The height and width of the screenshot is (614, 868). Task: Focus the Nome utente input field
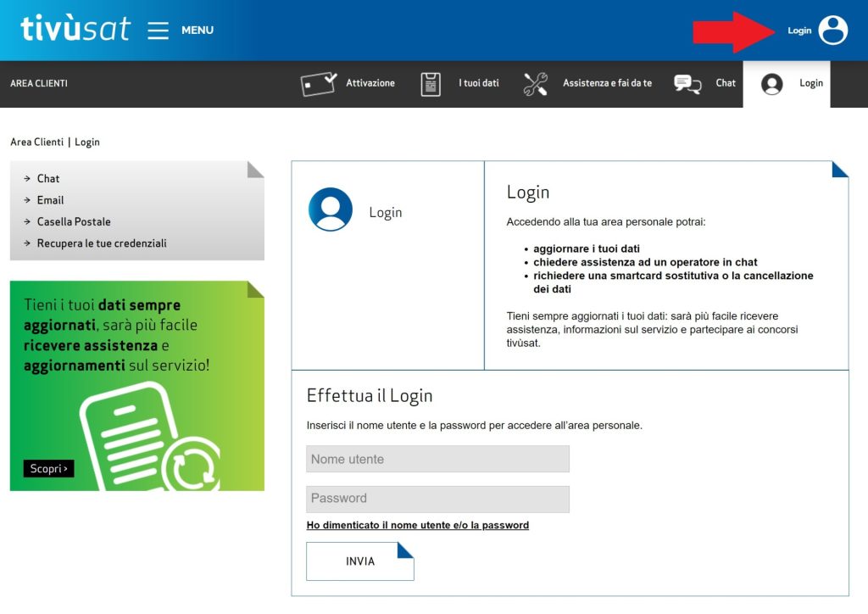pyautogui.click(x=437, y=460)
